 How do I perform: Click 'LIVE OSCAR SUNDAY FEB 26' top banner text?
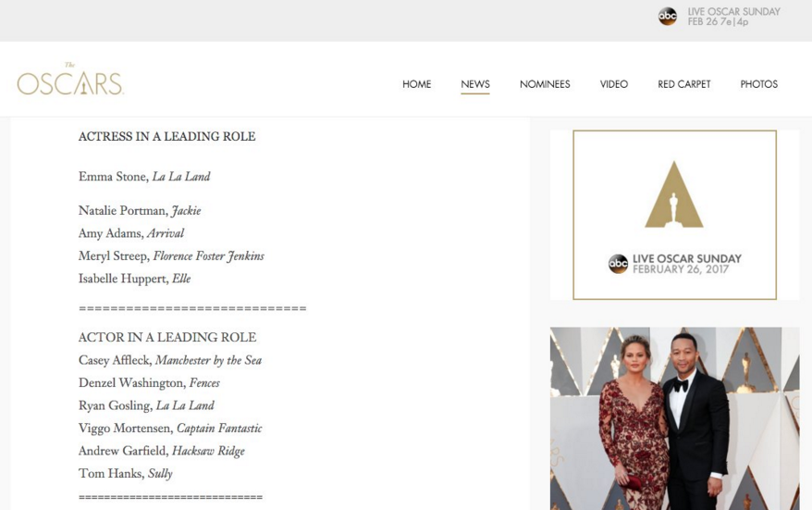pyautogui.click(x=733, y=17)
